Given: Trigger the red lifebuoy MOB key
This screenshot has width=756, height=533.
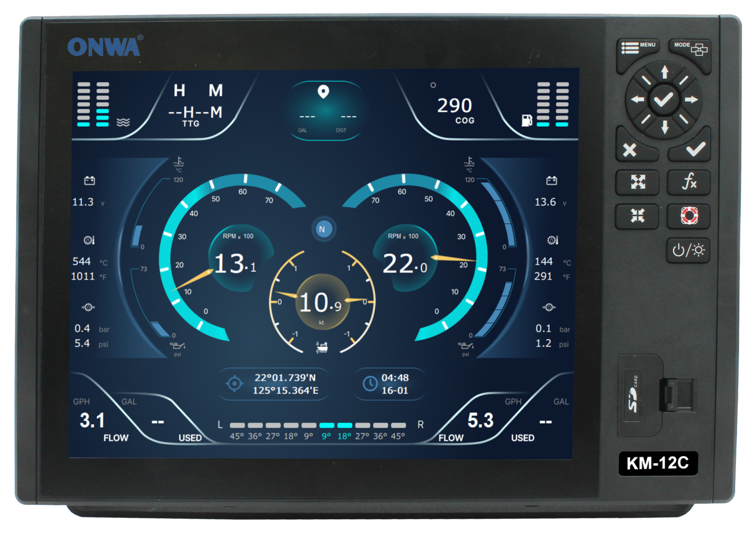Looking at the screenshot, I should pyautogui.click(x=689, y=216).
